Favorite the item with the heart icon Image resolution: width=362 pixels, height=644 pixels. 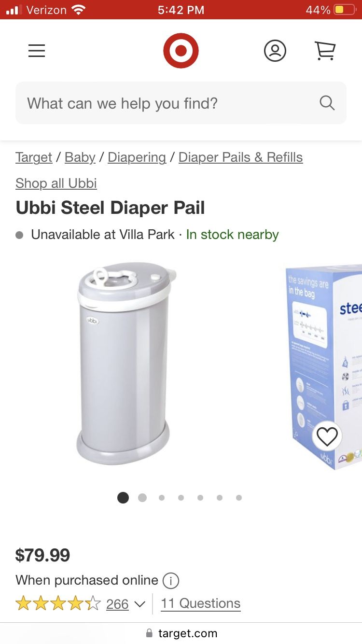coord(327,437)
